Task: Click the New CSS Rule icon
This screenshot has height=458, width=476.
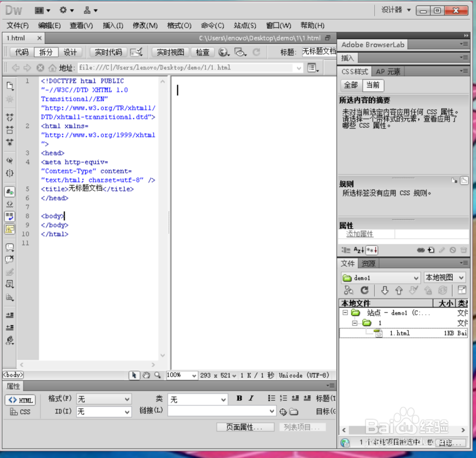Action: pyautogui.click(x=431, y=250)
